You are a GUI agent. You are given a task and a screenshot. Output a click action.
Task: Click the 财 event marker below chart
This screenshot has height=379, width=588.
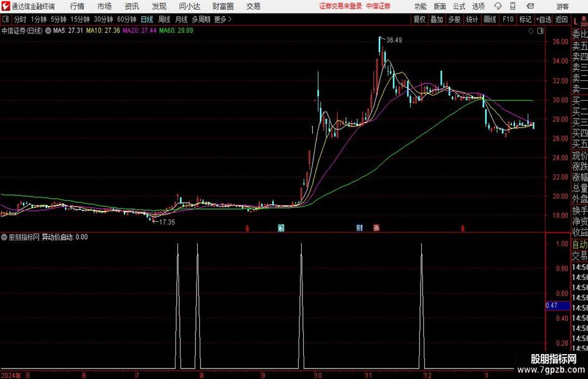(359, 228)
